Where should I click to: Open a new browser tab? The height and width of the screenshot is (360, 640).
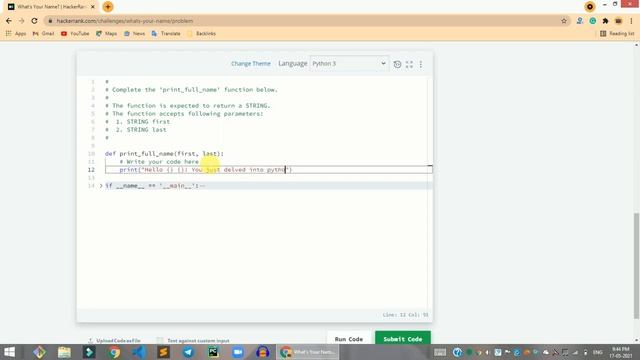(x=108, y=7)
